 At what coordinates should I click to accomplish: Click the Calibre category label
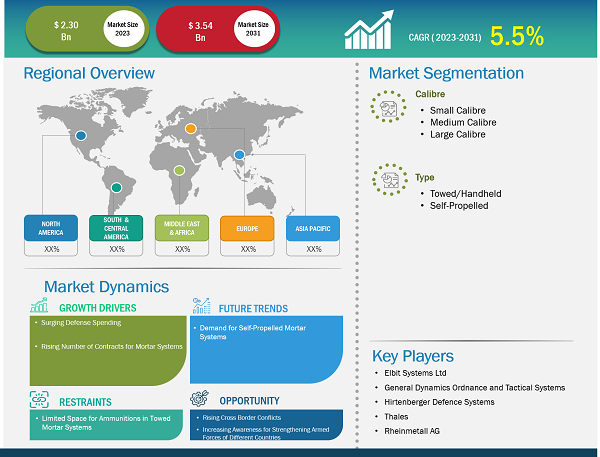[x=430, y=94]
